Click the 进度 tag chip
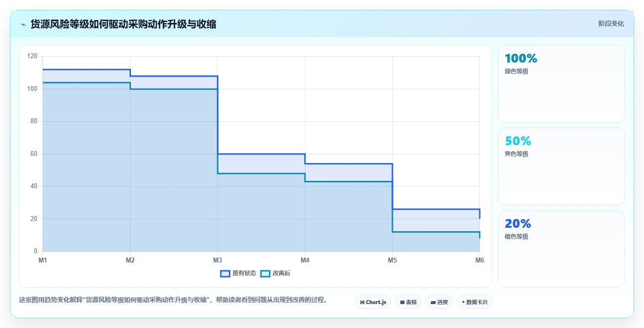Image resolution: width=644 pixels, height=328 pixels. (x=439, y=302)
